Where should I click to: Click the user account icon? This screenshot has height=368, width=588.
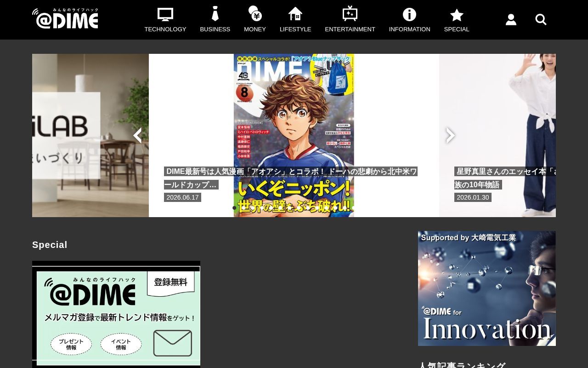[x=511, y=20]
